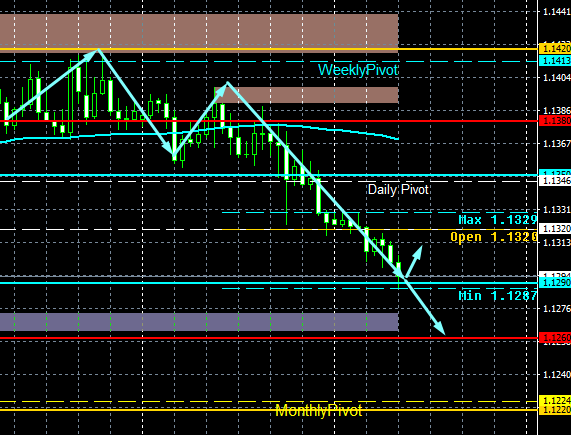Click the yellow MonthlyPivot label
This screenshot has height=435, width=571.
click(319, 411)
